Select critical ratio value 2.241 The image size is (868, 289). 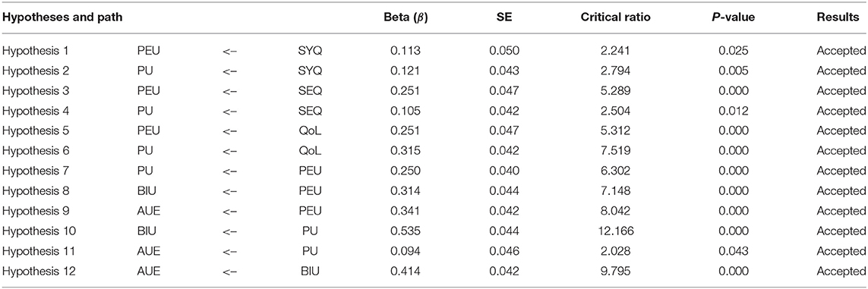[614, 51]
